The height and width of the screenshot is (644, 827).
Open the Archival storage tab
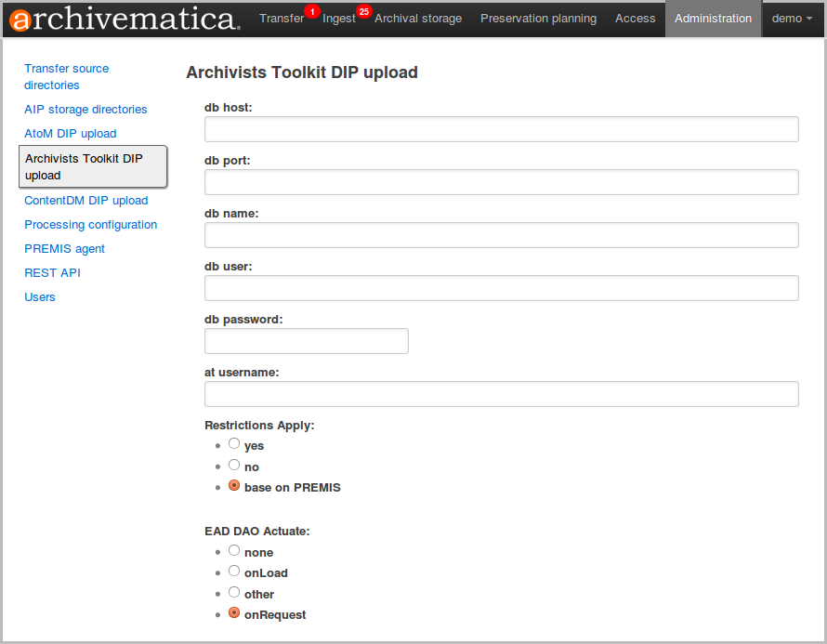[x=418, y=19]
